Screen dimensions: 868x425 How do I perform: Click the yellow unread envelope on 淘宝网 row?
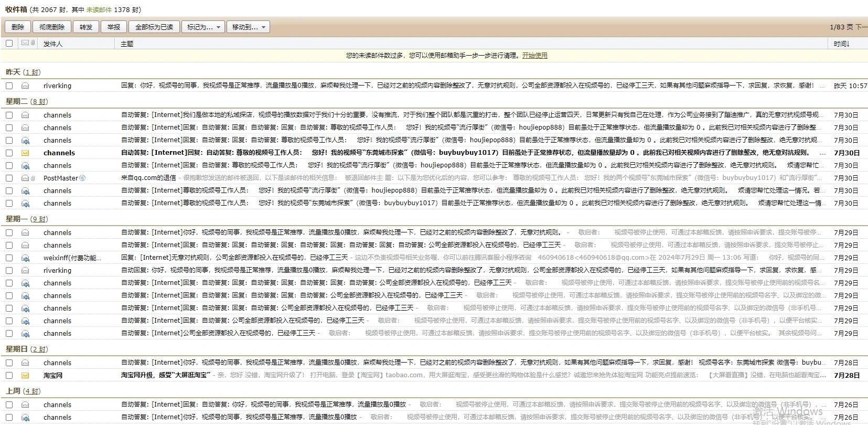(25, 375)
